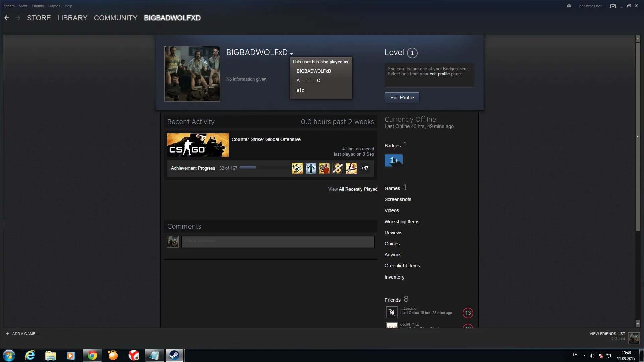Click the Edit Profile button
This screenshot has width=644, height=362.
click(x=402, y=98)
